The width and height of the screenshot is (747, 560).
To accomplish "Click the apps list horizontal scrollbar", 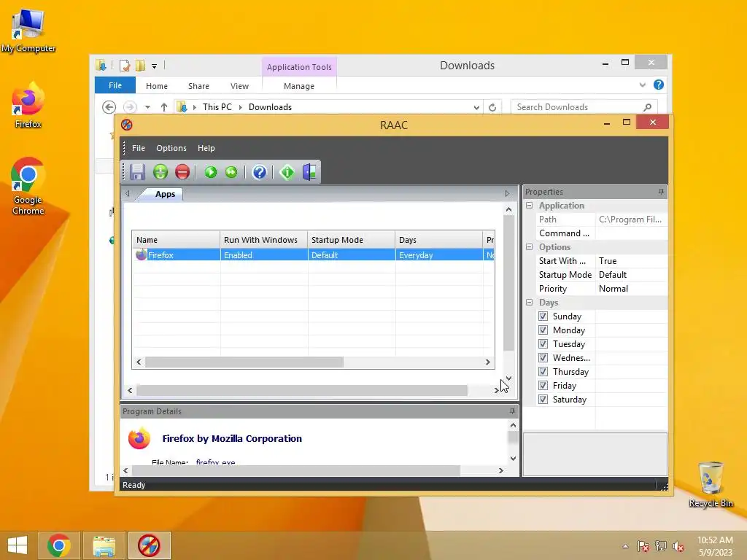I will tap(244, 362).
